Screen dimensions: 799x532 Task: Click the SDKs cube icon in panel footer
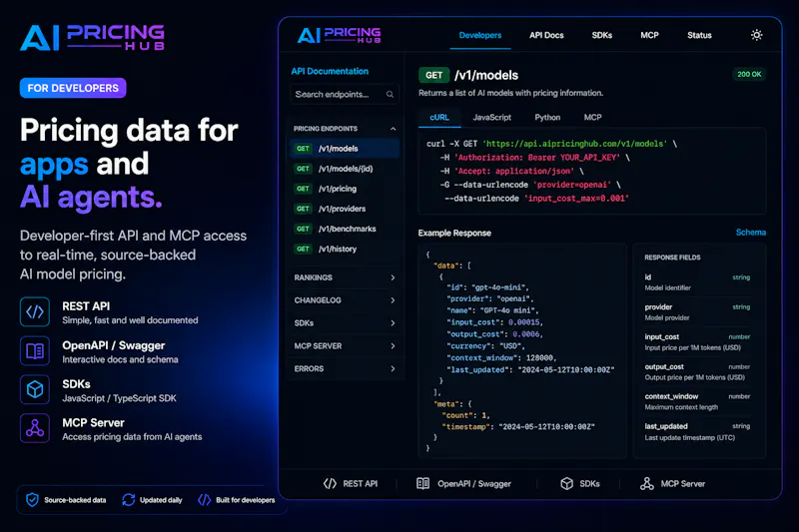(566, 484)
